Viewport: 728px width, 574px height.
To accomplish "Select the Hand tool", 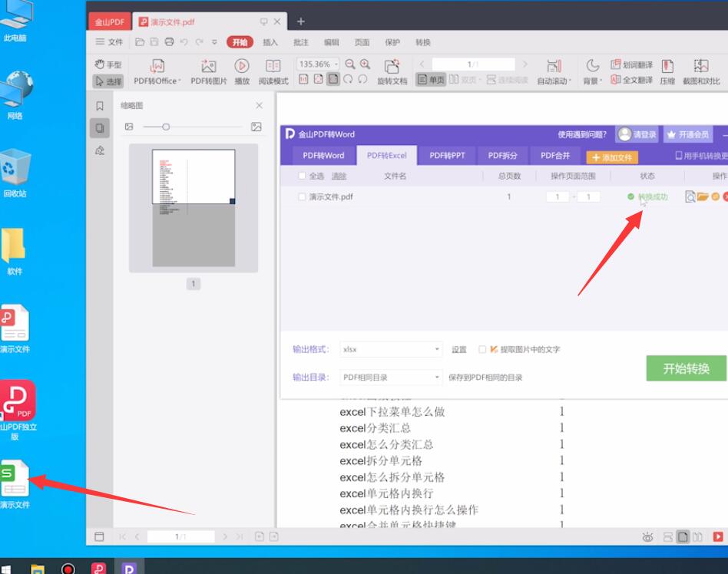I will tap(108, 64).
